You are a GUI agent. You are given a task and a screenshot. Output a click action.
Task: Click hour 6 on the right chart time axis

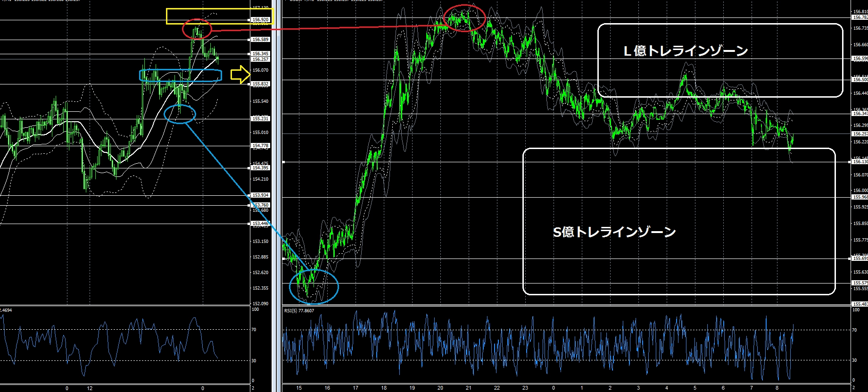coord(723,388)
